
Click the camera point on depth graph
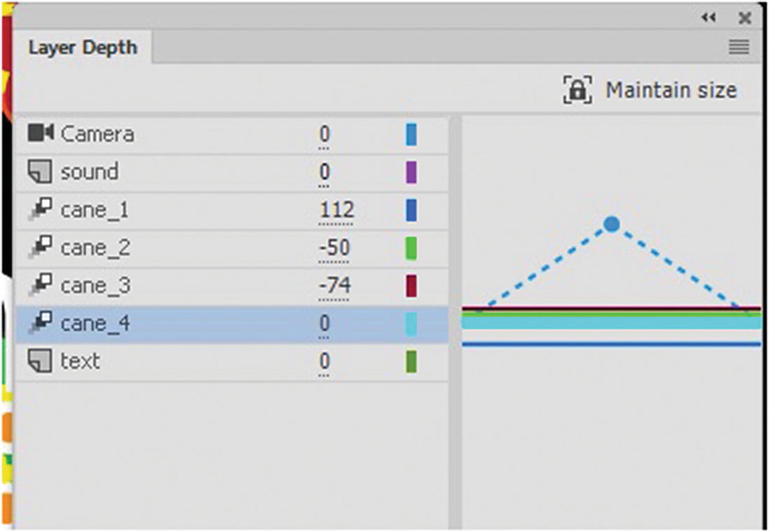pos(612,224)
